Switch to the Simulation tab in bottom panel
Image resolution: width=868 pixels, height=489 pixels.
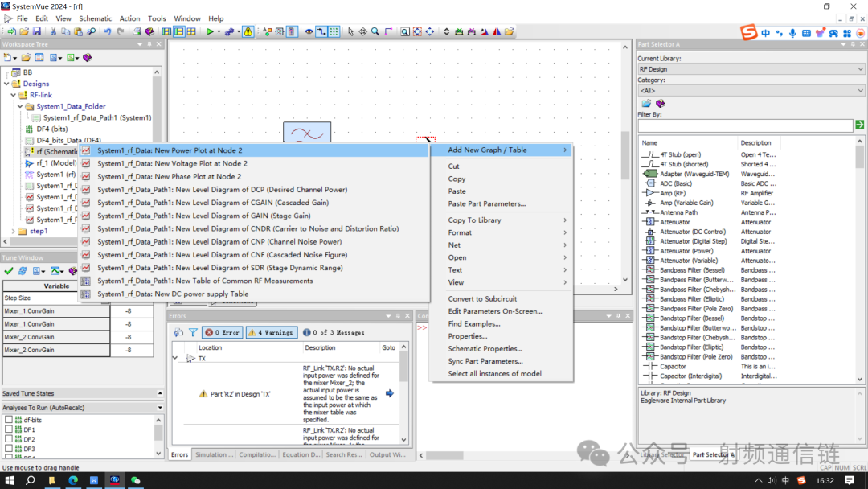point(214,454)
